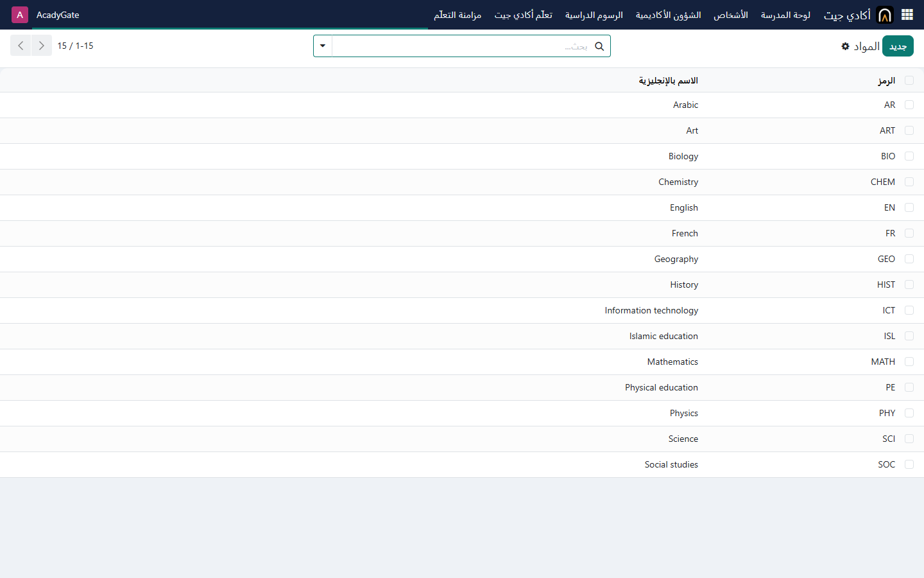Open the تعلّم أكادي جيت menu
This screenshot has height=578, width=924.
[524, 15]
